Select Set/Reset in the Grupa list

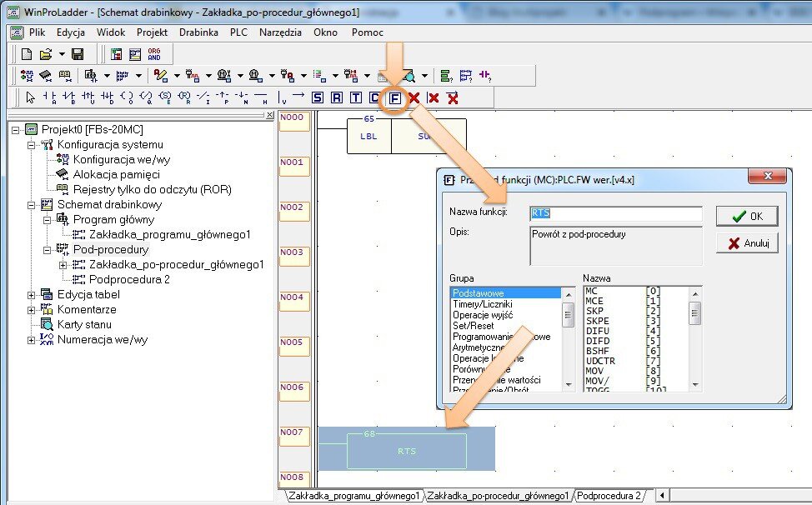pos(474,326)
